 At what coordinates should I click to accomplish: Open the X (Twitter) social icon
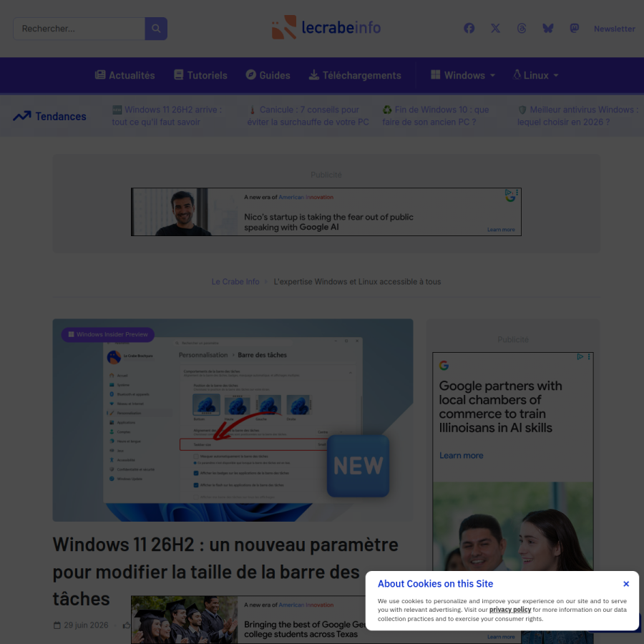495,29
